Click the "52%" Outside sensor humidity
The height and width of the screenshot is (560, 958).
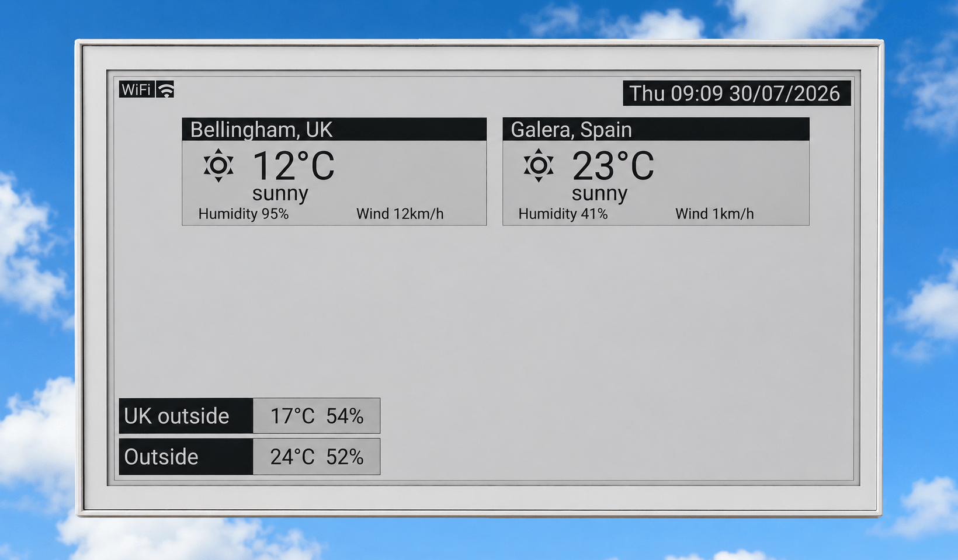[x=345, y=457]
